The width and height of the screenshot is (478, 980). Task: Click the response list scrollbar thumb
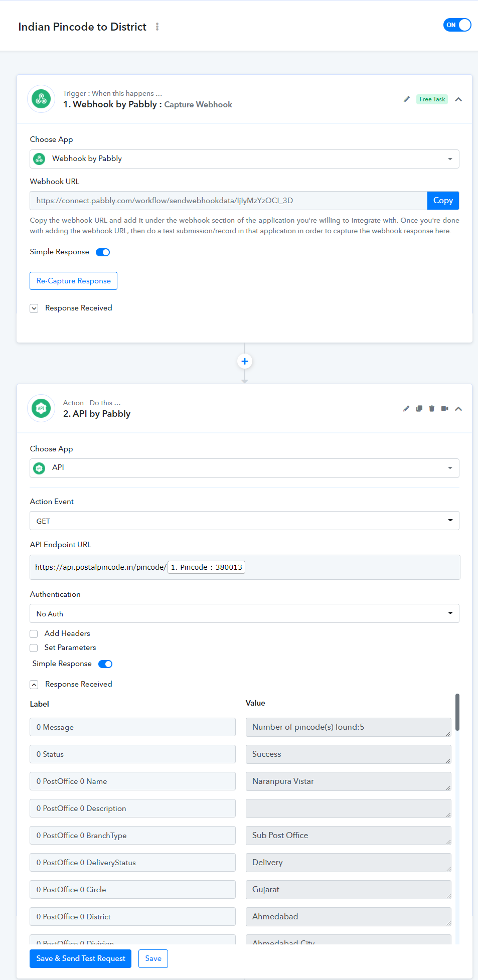pyautogui.click(x=457, y=712)
